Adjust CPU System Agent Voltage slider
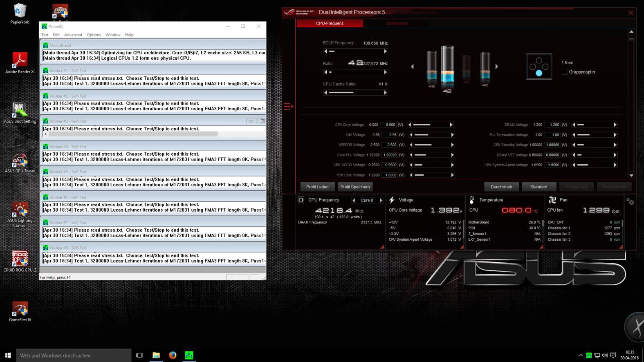 (595, 165)
